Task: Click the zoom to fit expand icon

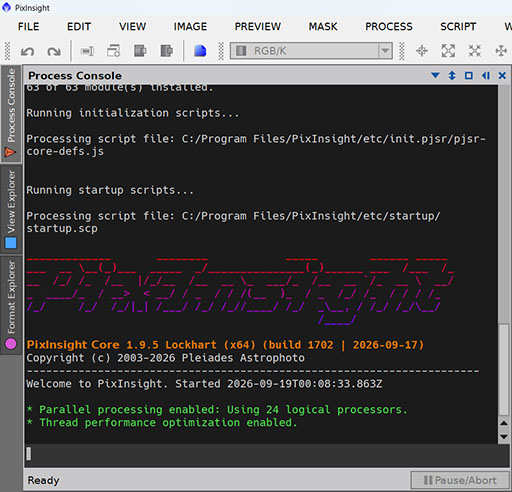Action: pos(448,51)
